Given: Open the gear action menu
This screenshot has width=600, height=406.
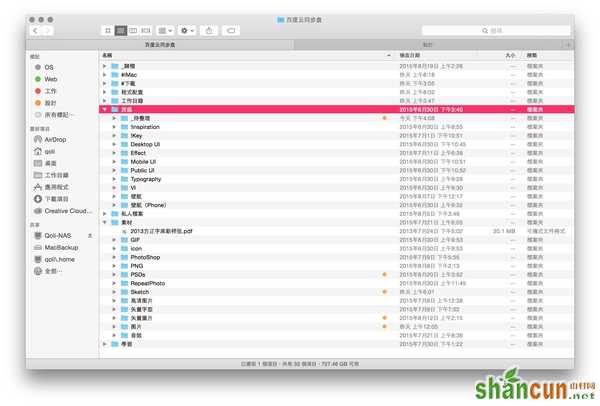Looking at the screenshot, I should [187, 31].
